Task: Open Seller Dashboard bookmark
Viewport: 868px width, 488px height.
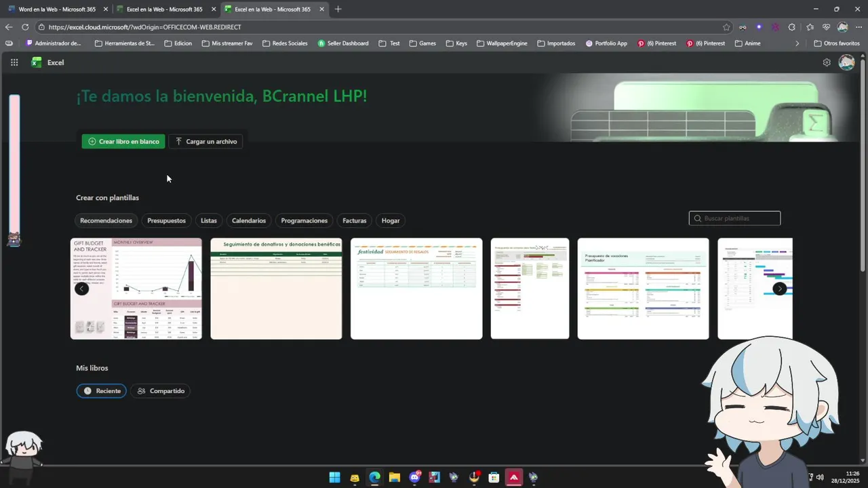Action: click(343, 43)
